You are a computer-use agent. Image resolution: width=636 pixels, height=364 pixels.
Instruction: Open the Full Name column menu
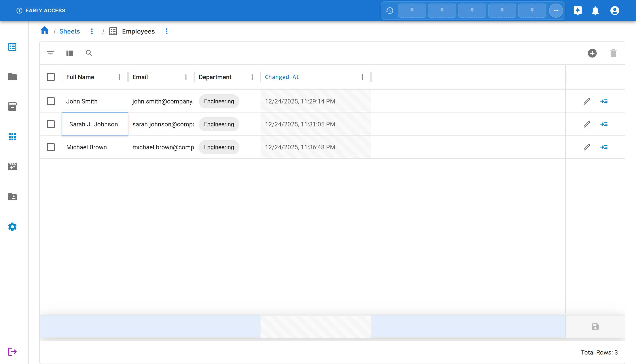pyautogui.click(x=120, y=77)
